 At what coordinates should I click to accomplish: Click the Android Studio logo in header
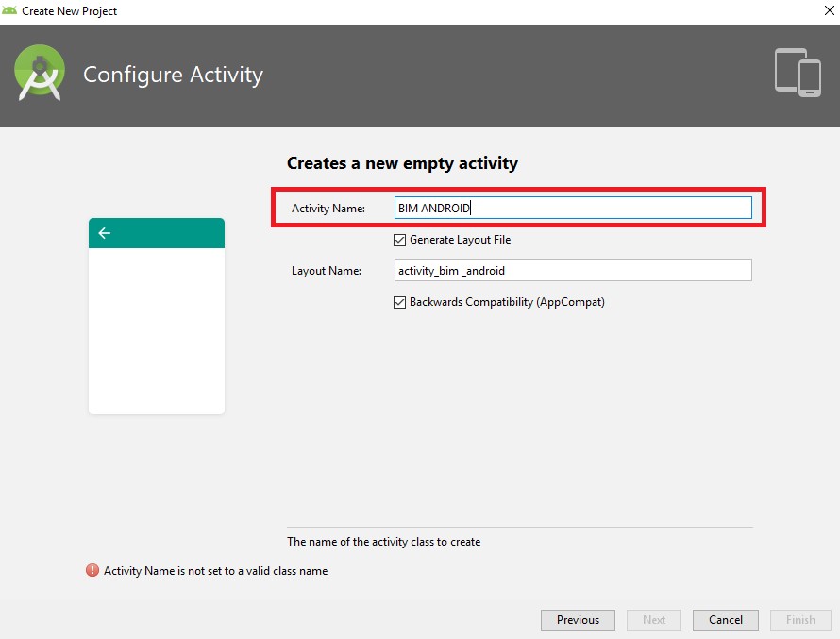click(x=40, y=74)
